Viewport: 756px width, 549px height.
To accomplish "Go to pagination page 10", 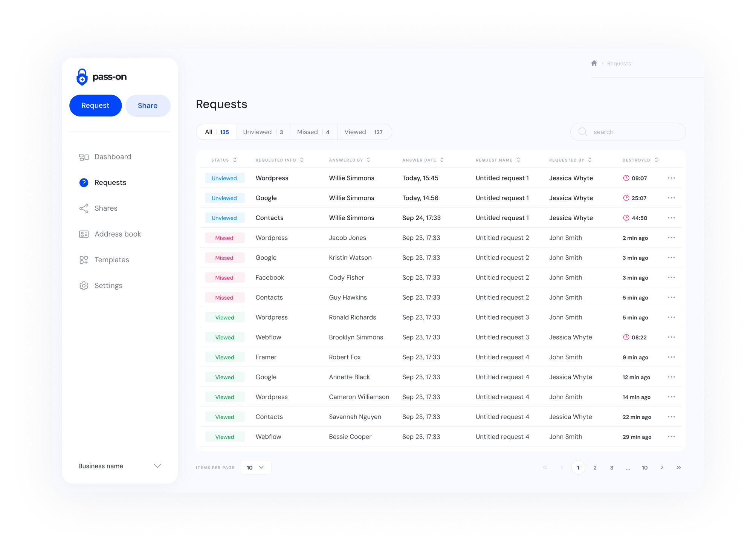I will click(645, 468).
